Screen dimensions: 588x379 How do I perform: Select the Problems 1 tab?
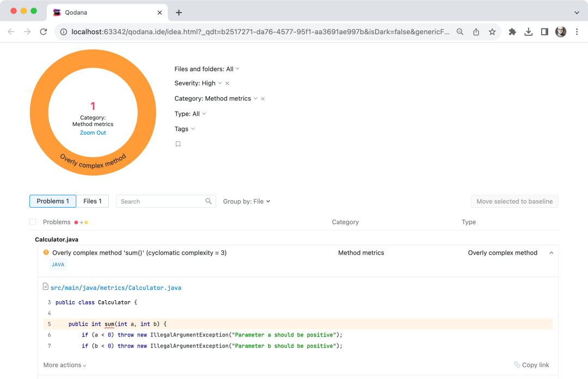pyautogui.click(x=53, y=201)
